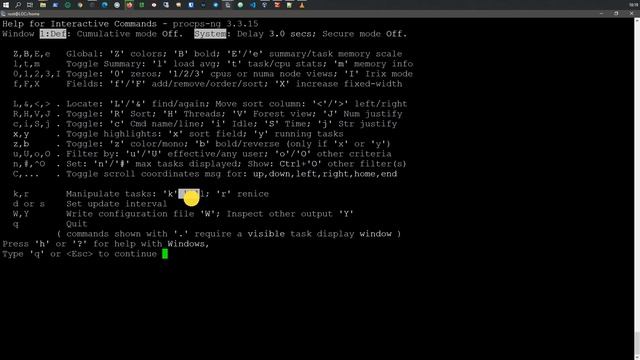Click the 'Z,B,E,e' key list
The height and width of the screenshot is (360, 640).
pyautogui.click(x=32, y=54)
